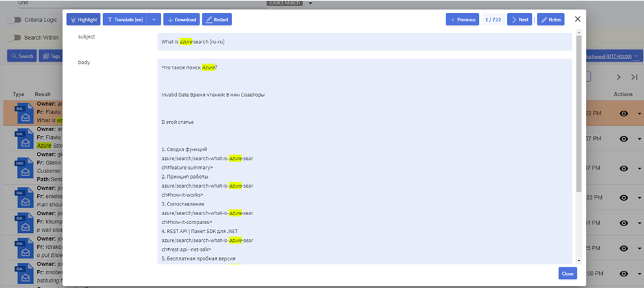This screenshot has width=644, height=288.
Task: Click the Actions column header
Action: coord(623,94)
